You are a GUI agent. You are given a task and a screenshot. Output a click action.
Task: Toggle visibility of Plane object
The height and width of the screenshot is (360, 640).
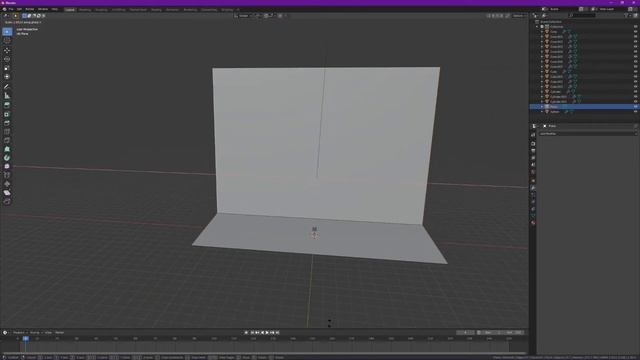pos(636,107)
